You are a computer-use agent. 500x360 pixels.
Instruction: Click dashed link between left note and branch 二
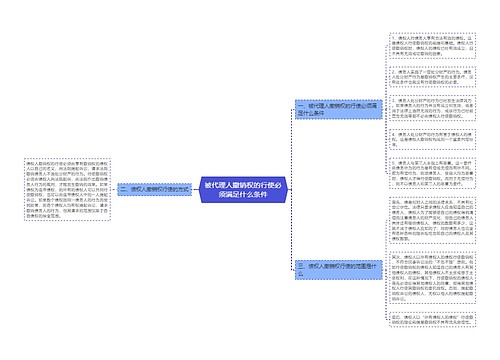(114, 189)
